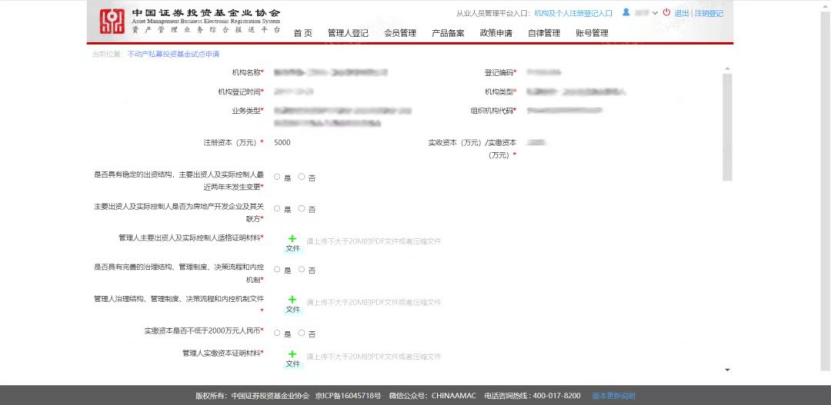This screenshot has height=406, width=831.
Task: Follow the 机构及个人注册登记入口 link
Action: [x=573, y=13]
